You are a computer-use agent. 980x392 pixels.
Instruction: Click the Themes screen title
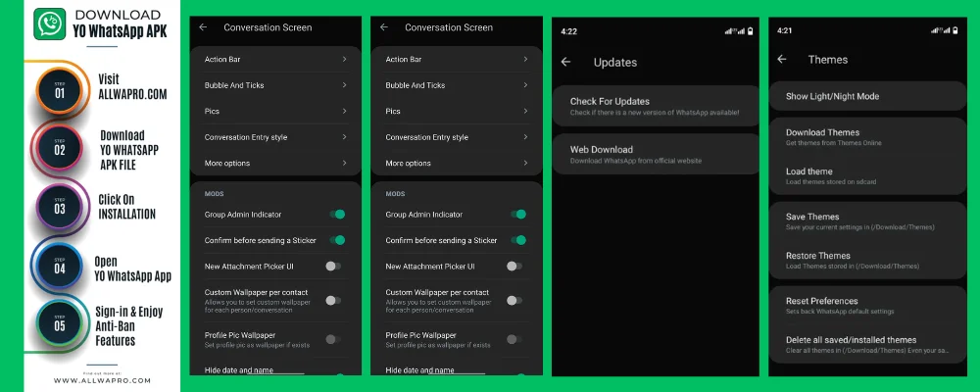[827, 60]
